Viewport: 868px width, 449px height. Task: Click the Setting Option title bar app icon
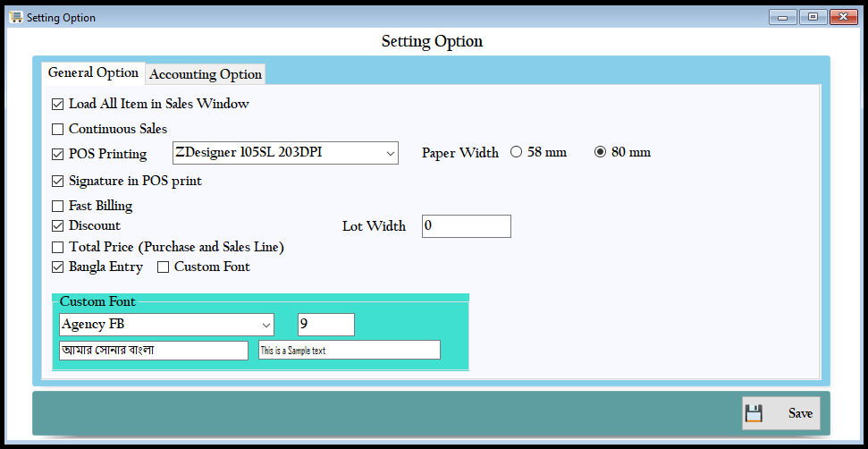(x=15, y=17)
